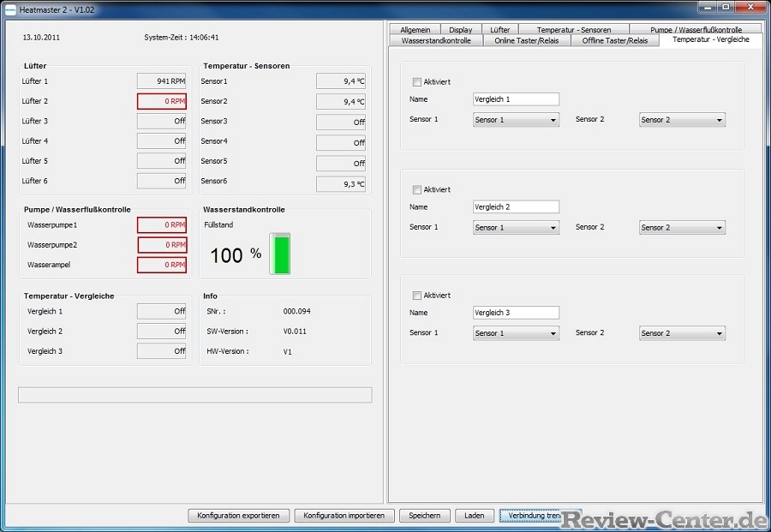The image size is (771, 532).
Task: Switch to the Wasserstandkontrolle tab
Action: 436,41
